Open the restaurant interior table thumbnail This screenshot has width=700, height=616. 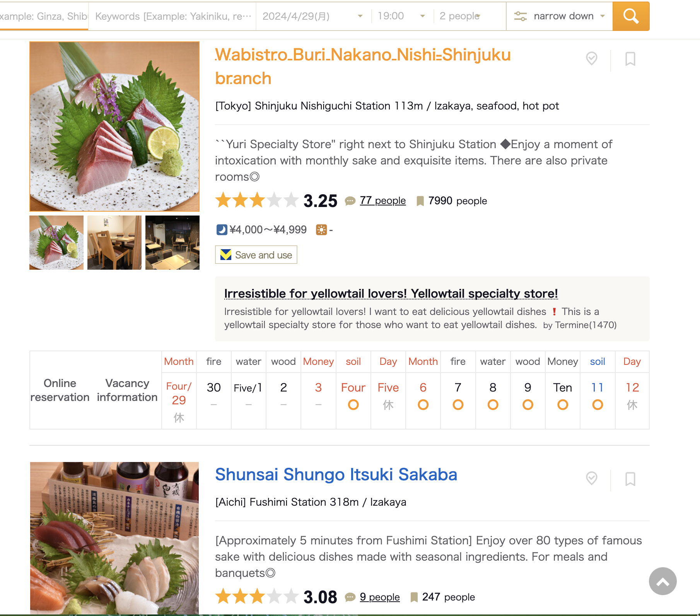tap(114, 243)
